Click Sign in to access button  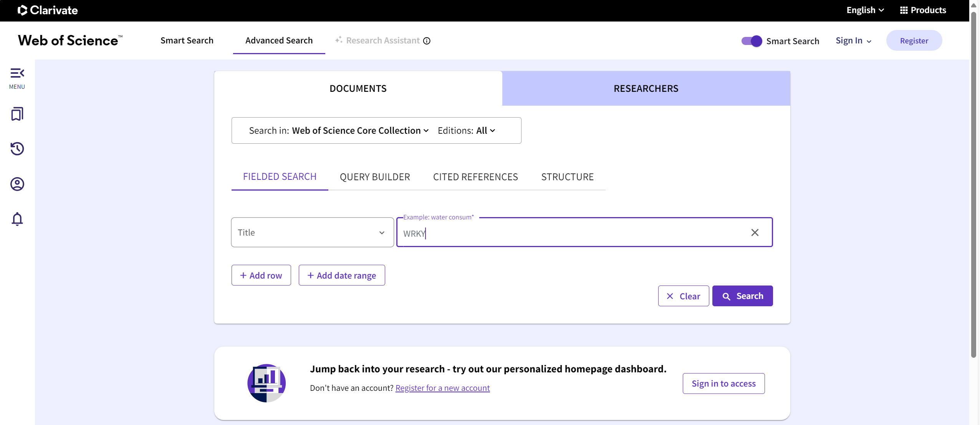point(723,383)
